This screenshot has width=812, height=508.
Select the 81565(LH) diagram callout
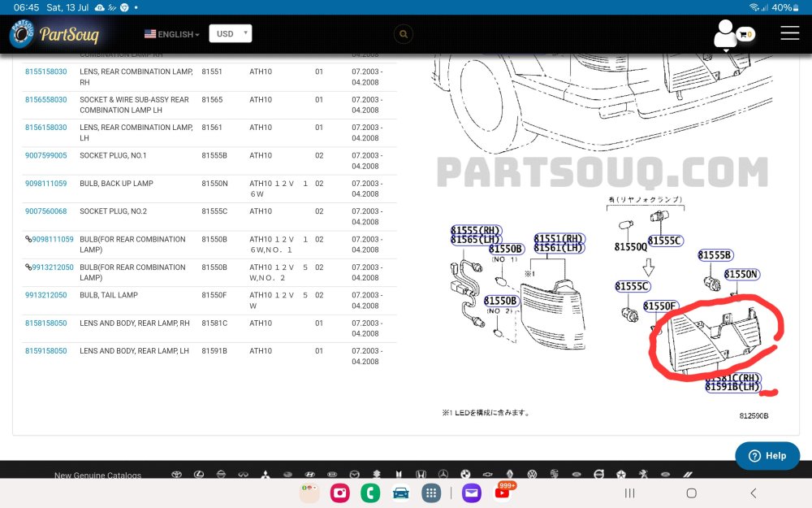tap(476, 240)
